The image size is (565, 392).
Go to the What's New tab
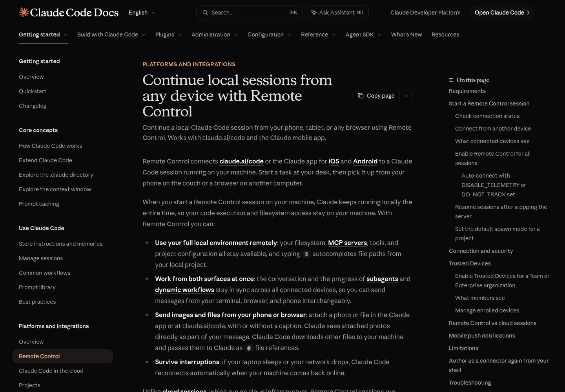point(406,34)
